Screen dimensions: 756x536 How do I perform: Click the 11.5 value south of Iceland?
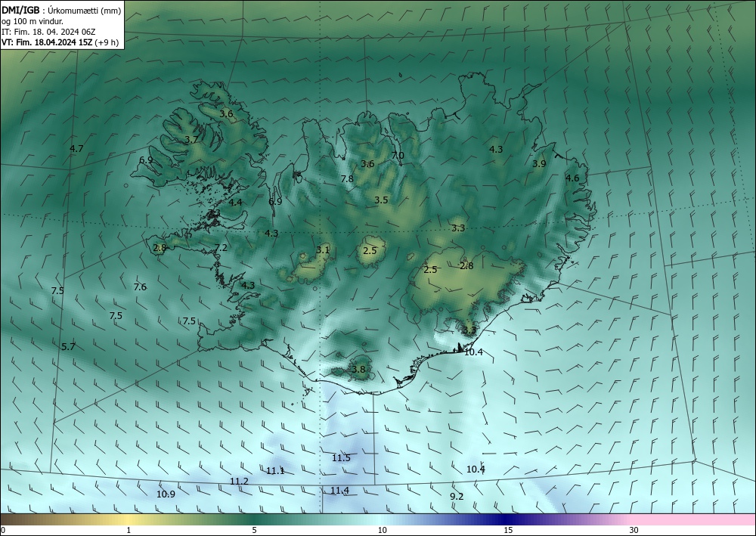(x=342, y=458)
